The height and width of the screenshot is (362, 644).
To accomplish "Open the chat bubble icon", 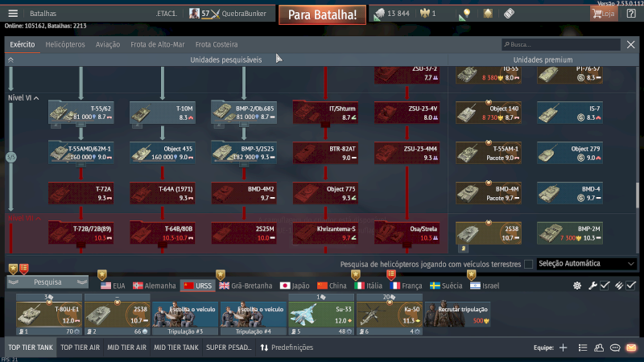I will click(x=615, y=348).
